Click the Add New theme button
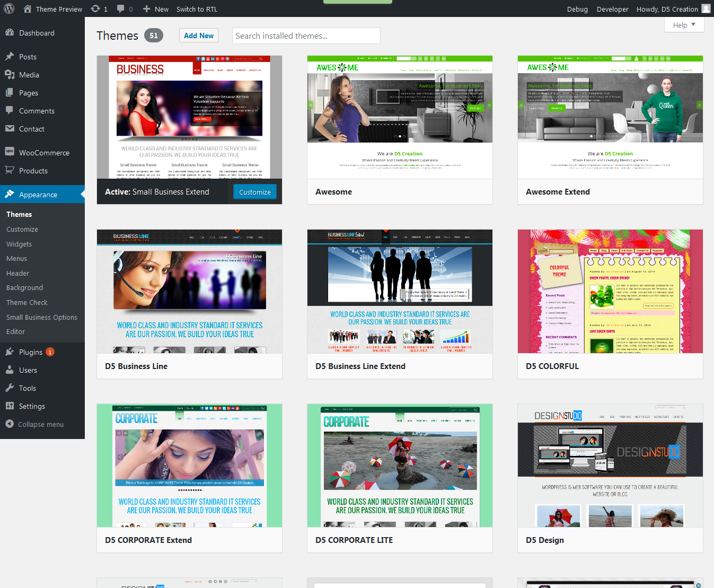714x588 pixels. [x=199, y=36]
